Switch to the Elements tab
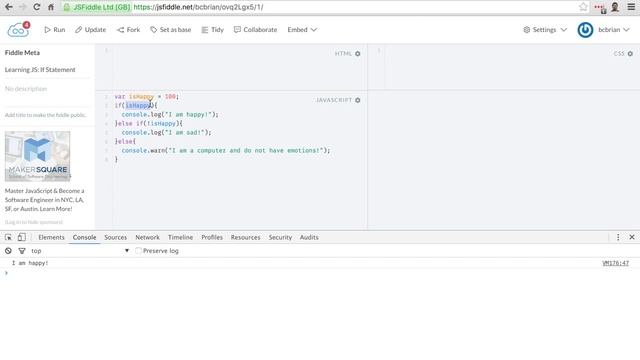This screenshot has width=640, height=360. [x=51, y=237]
